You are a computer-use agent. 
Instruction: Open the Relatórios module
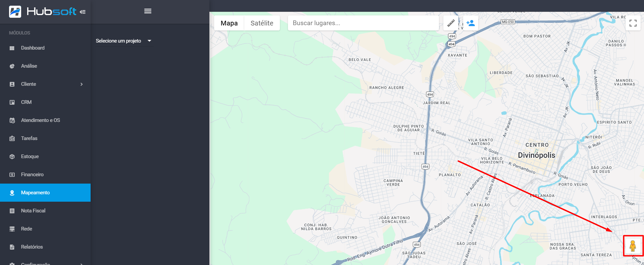tap(45, 247)
